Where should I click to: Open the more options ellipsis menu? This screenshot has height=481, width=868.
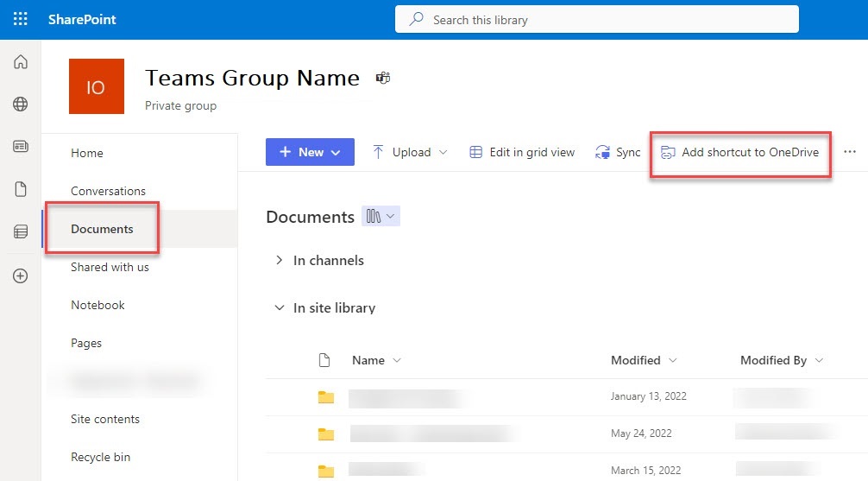(x=850, y=152)
